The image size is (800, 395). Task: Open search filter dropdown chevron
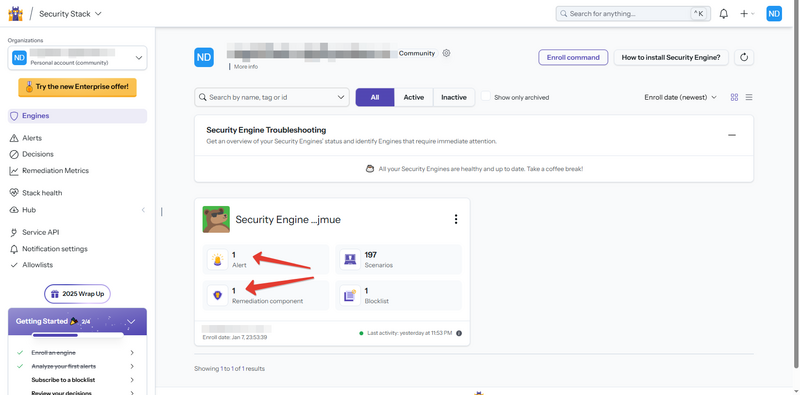click(x=341, y=97)
